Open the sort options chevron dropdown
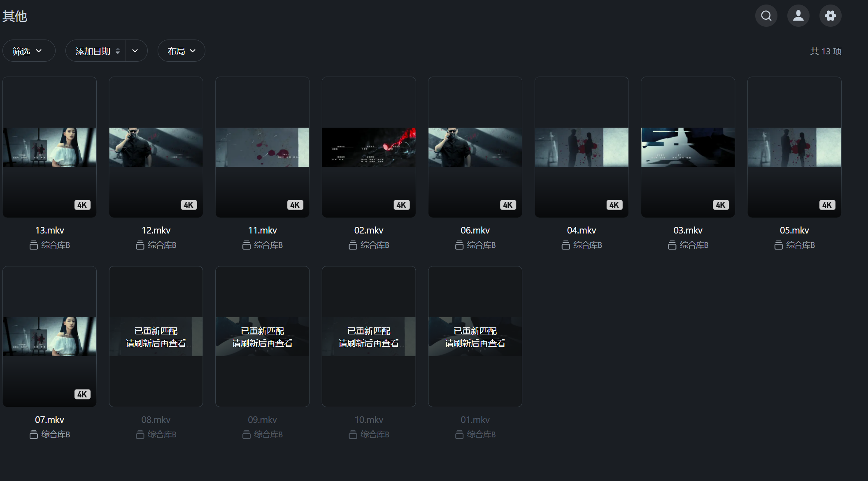The width and height of the screenshot is (868, 481). tap(135, 51)
